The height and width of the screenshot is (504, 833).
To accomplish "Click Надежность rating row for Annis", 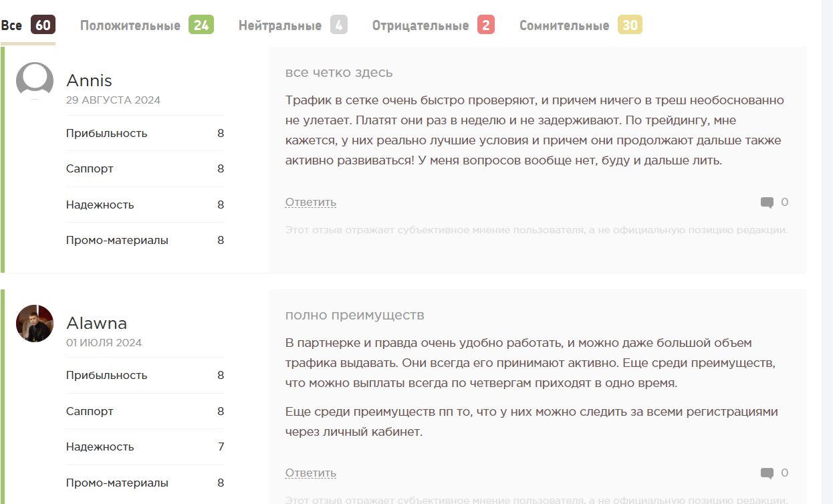I will click(145, 205).
